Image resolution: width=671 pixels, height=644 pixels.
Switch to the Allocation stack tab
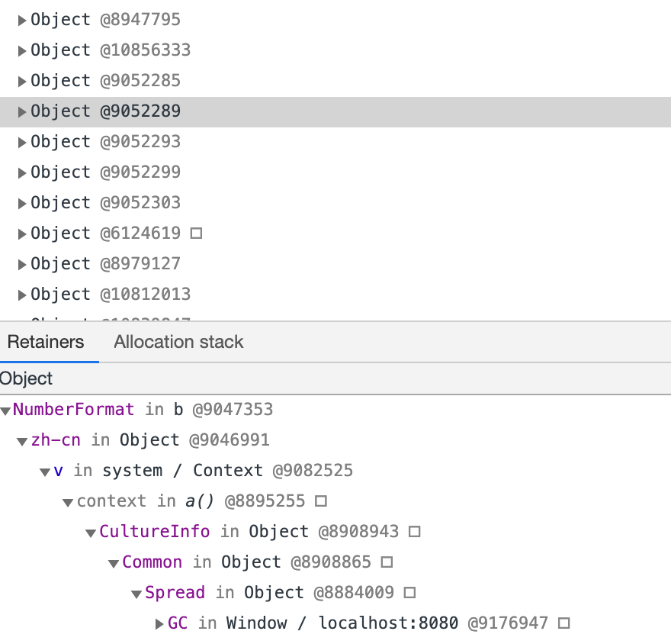(178, 342)
